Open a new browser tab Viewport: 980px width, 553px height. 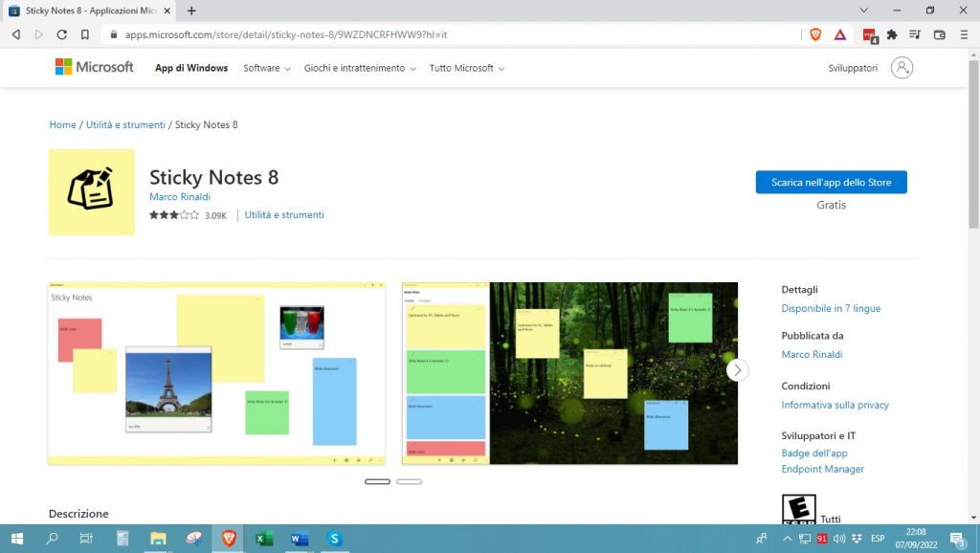pyautogui.click(x=191, y=11)
